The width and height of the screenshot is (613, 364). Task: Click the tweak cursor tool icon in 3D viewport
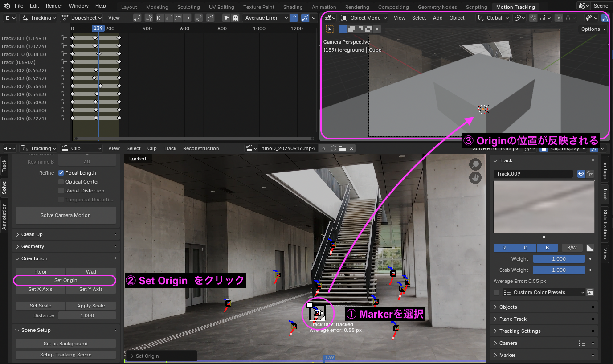[330, 29]
